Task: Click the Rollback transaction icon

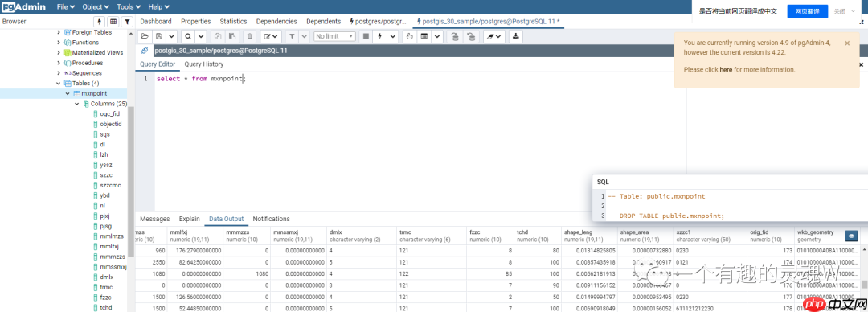Action: click(x=470, y=36)
